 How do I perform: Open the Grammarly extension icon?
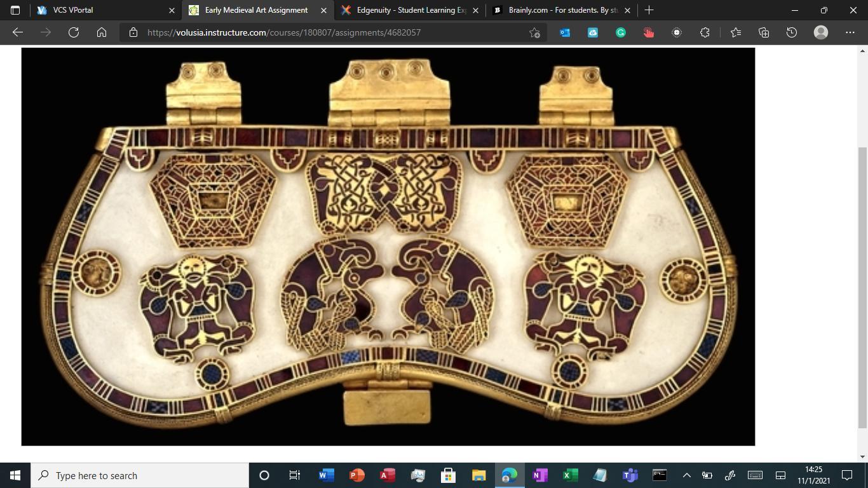(x=621, y=32)
